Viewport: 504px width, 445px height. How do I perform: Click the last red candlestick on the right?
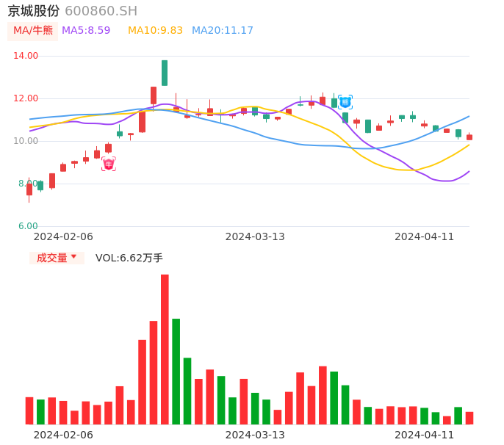469,137
